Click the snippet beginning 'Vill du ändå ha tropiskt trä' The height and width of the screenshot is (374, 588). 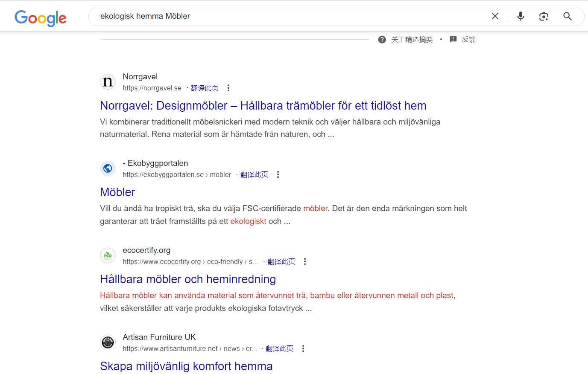[x=284, y=215]
